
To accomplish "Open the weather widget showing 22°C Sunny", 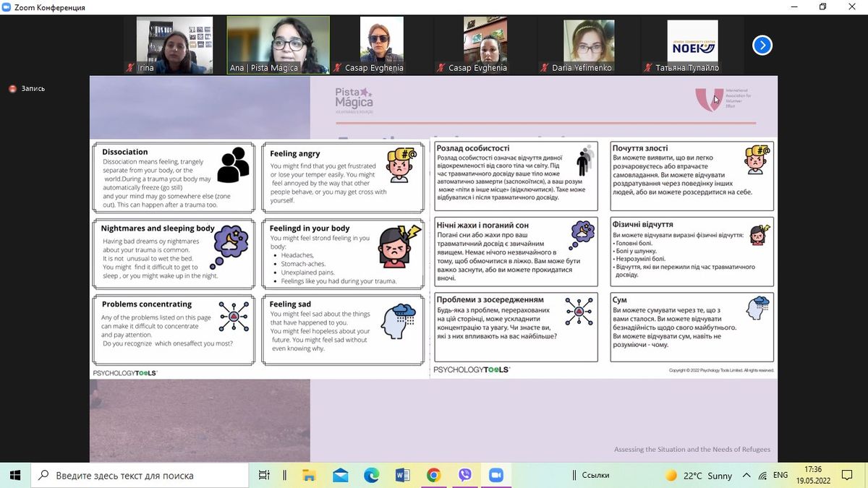I will coord(699,475).
